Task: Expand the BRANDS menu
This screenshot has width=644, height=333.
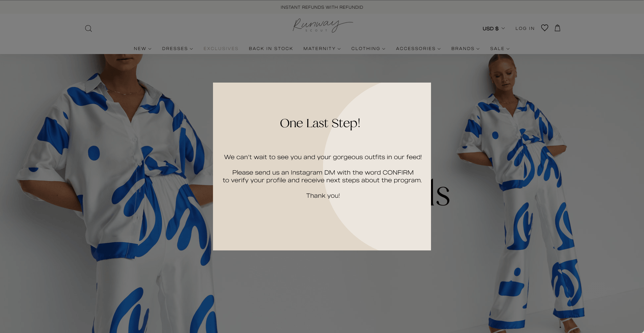Action: (x=465, y=49)
